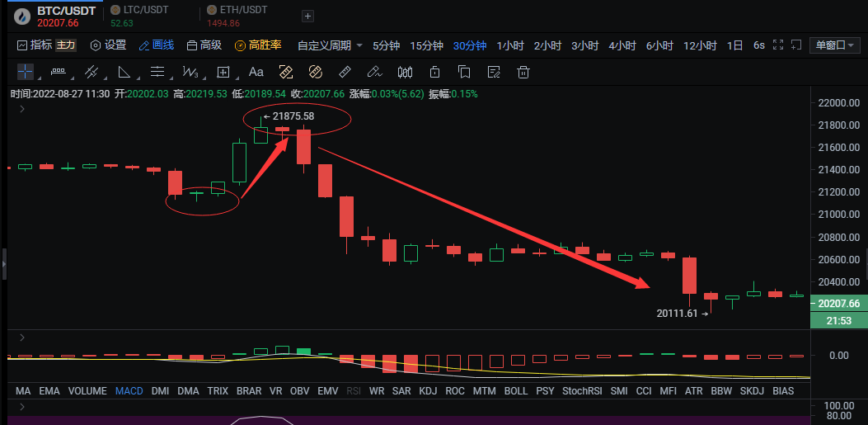Collapse main chart pane chevron under 时间

pos(22,109)
